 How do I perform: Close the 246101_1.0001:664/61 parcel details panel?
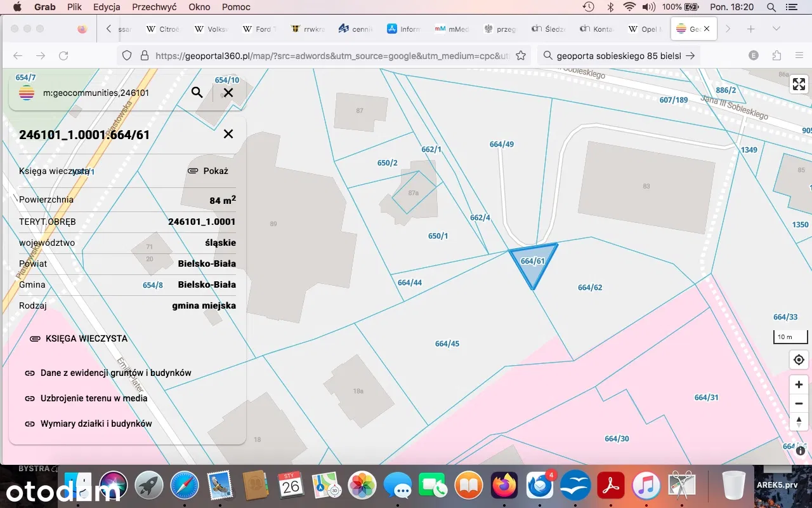click(x=228, y=134)
